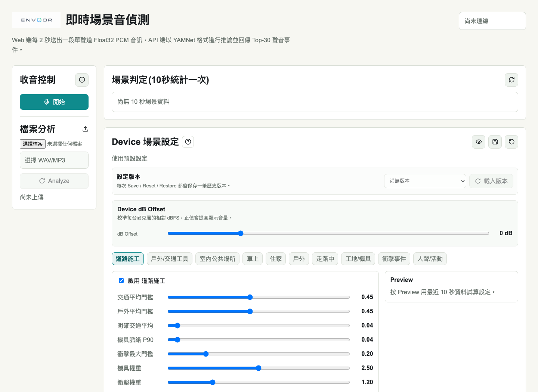Select the 室內公共場所 tab
Viewport: 538px width, 392px height.
[x=217, y=259]
